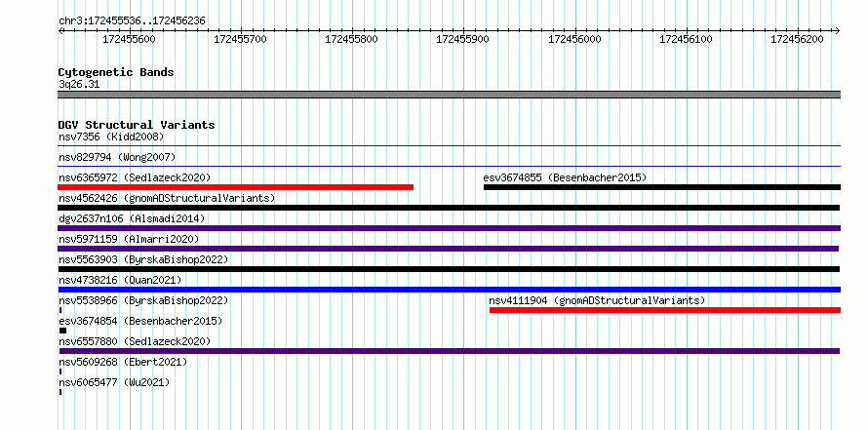The image size is (868, 430).
Task: Click the purple nsv5971159 variant bar
Action: 449,249
